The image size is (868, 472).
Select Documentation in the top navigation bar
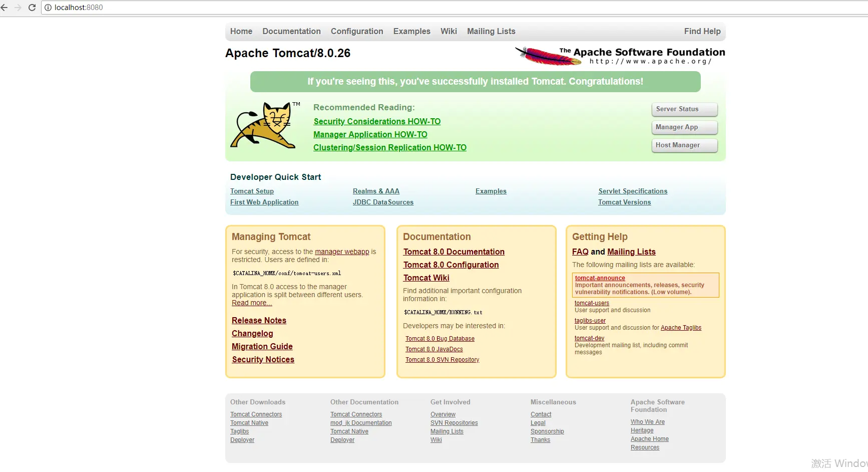[x=291, y=31]
